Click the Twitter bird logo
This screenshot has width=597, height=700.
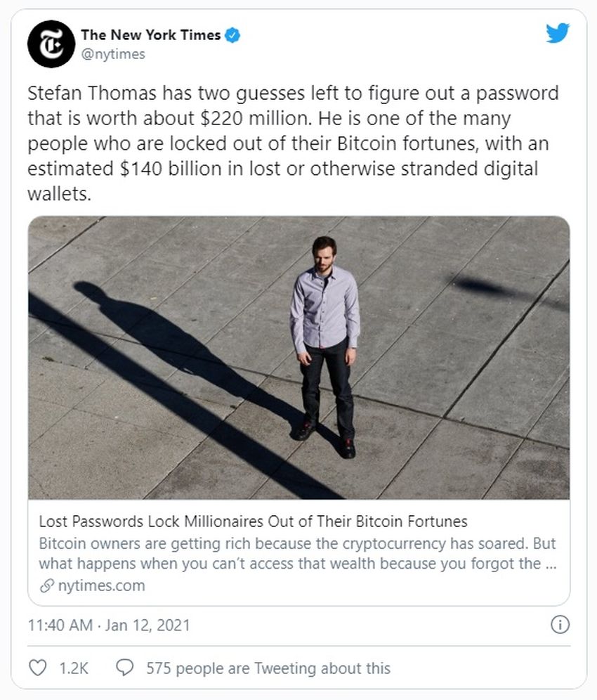pos(557,33)
